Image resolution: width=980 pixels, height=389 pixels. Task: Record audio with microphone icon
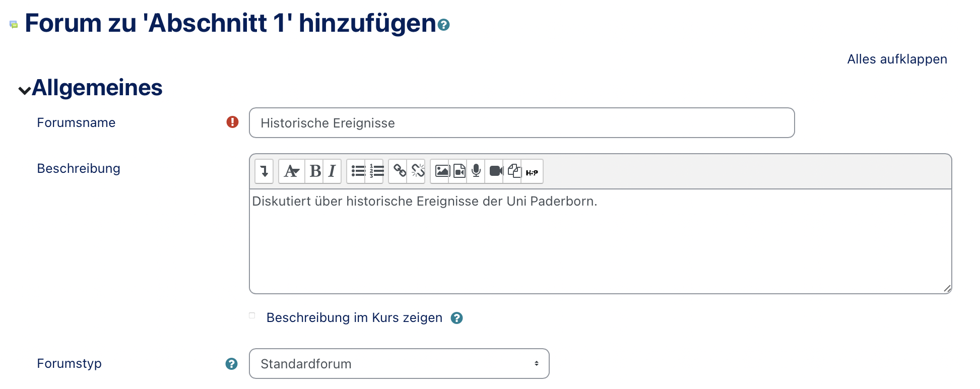tap(476, 171)
